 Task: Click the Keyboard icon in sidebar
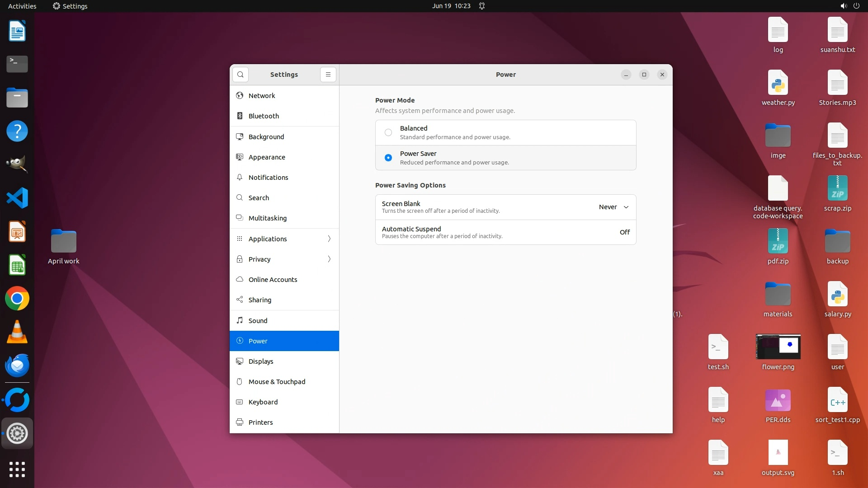click(x=240, y=402)
